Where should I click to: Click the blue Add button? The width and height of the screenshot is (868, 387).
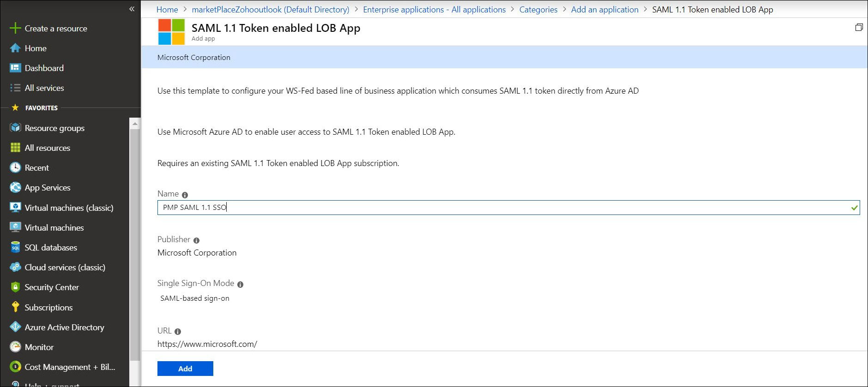185,369
